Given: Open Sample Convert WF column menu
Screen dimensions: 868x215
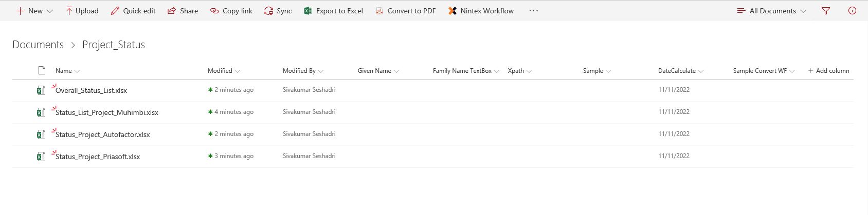Looking at the screenshot, I should click(764, 71).
